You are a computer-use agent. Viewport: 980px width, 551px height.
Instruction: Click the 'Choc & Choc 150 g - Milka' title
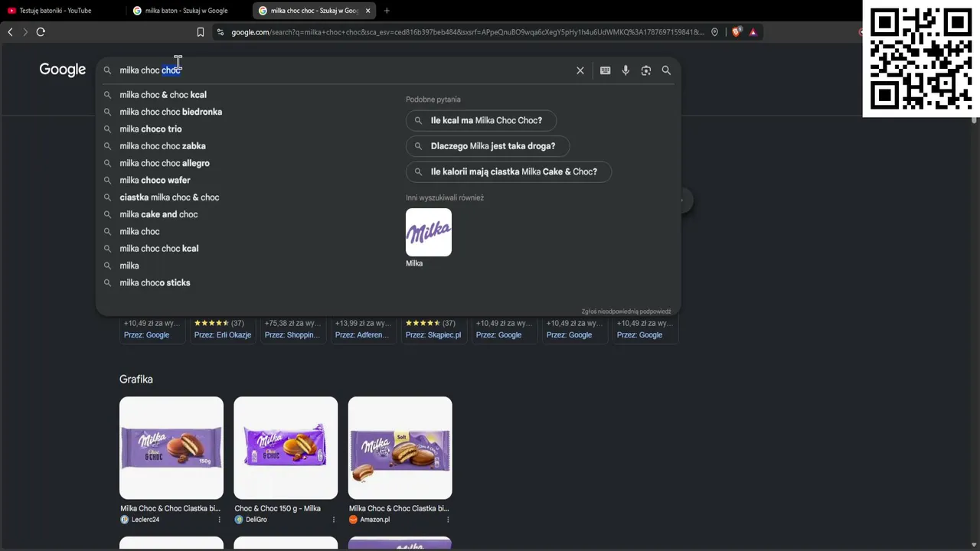277,509
